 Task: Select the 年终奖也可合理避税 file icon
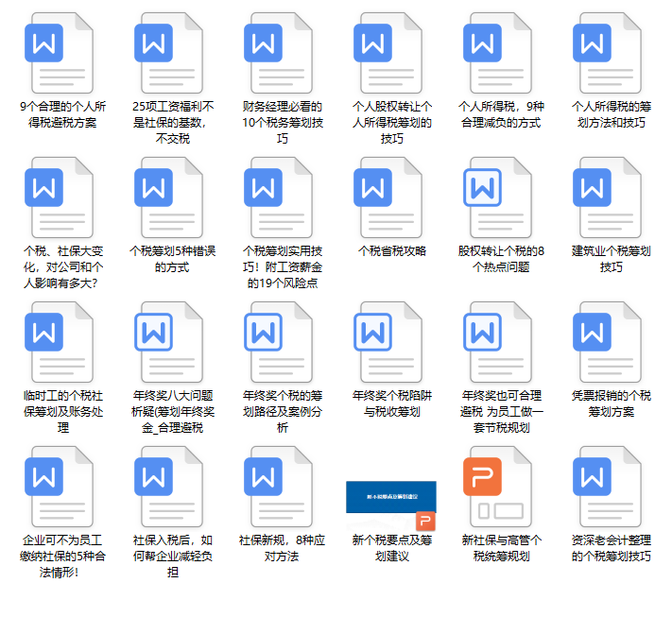point(498,342)
